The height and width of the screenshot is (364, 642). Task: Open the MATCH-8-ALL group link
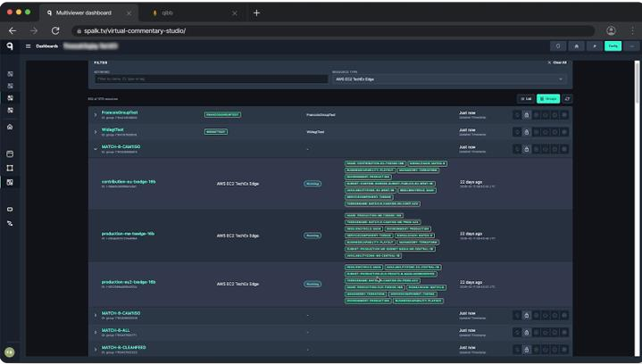click(116, 330)
